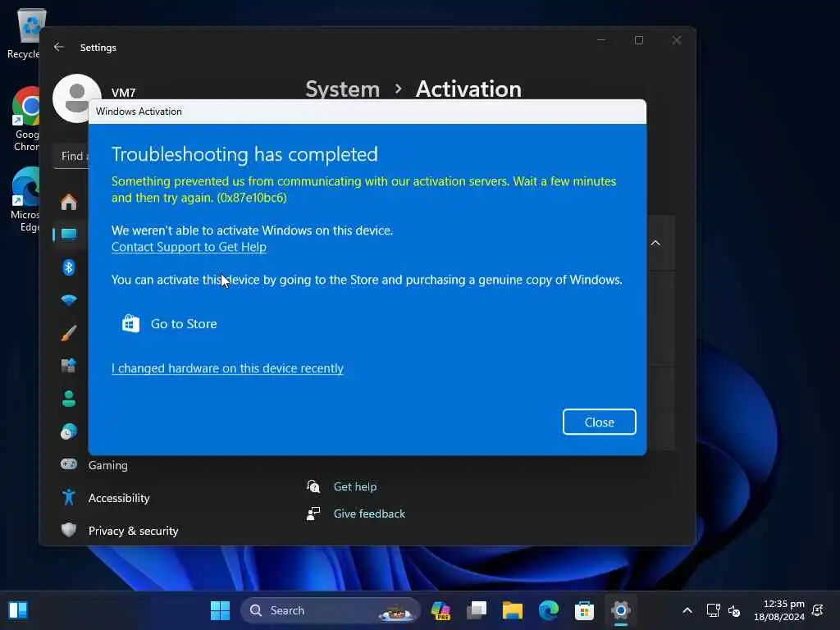
Task: Show hidden system tray icons
Action: (x=687, y=610)
